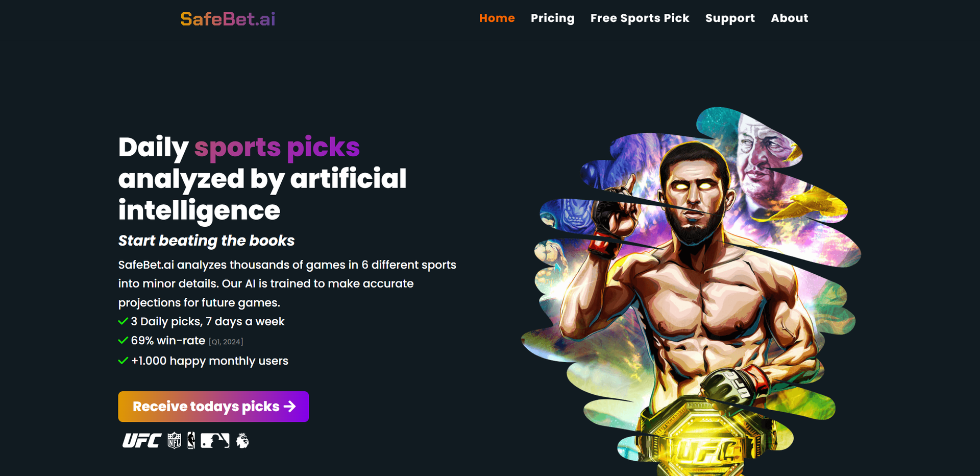This screenshot has width=980, height=476.
Task: Click the Start beating the books tagline
Action: [206, 241]
